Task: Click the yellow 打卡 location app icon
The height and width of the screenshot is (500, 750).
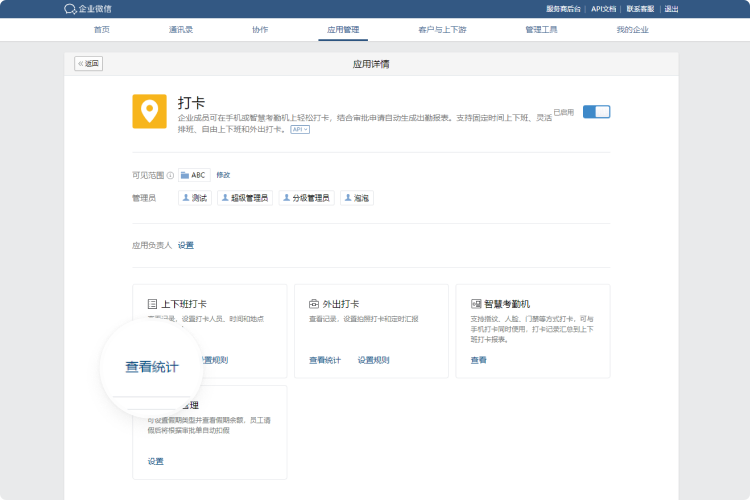Action: coord(149,111)
